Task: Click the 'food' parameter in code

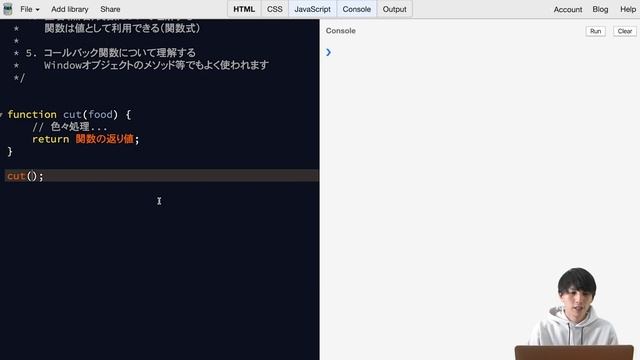Action: (100, 114)
